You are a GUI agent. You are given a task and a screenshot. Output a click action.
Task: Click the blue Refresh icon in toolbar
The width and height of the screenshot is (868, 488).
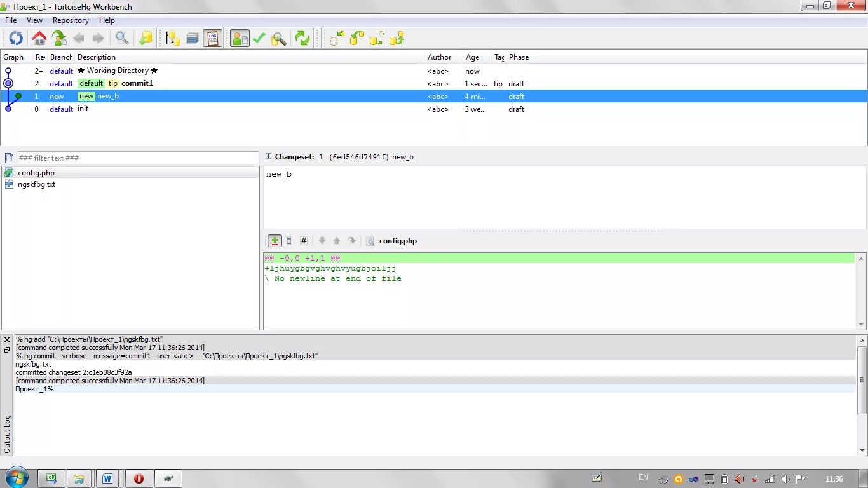pos(16,39)
